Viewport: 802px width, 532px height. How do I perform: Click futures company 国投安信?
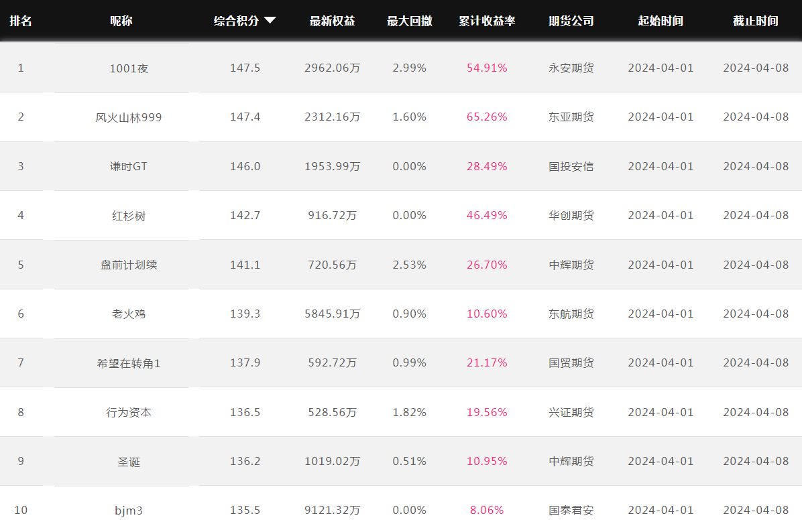pyautogui.click(x=571, y=167)
